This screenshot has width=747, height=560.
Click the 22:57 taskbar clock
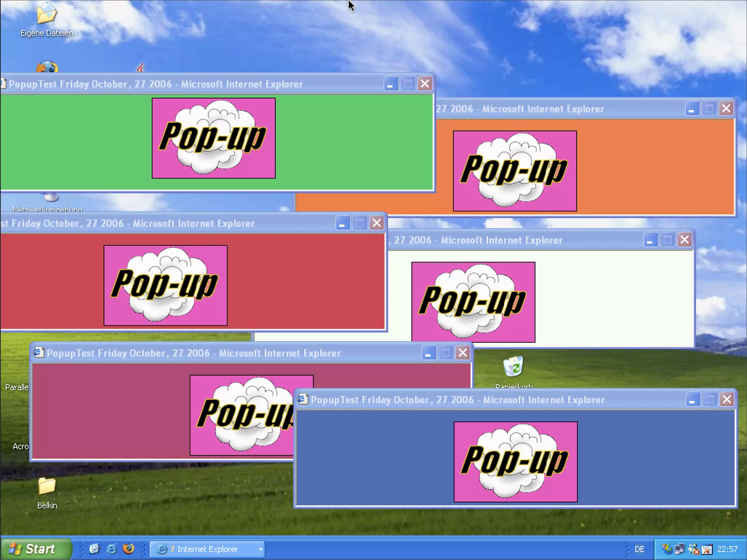[x=727, y=549]
